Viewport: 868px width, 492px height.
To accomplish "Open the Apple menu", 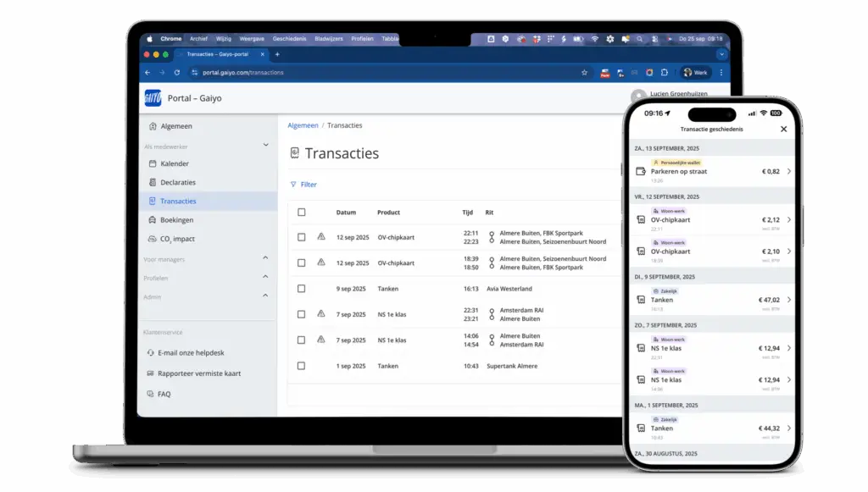I will pyautogui.click(x=149, y=39).
